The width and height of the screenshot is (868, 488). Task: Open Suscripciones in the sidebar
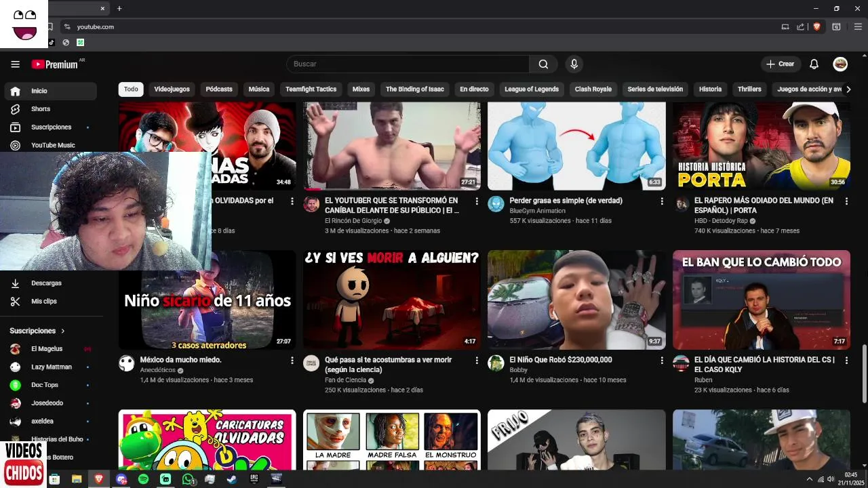coord(50,127)
